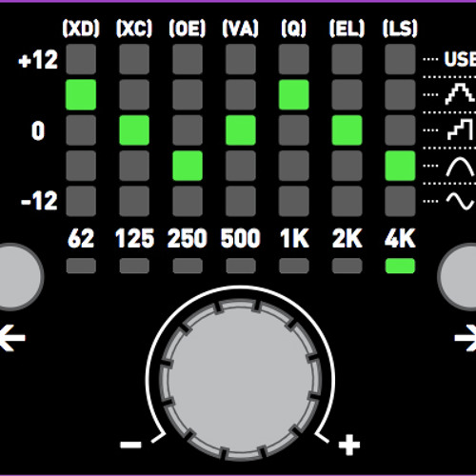Viewport: 476px width, 476px height.
Task: Toggle the band indicator under 500
Action: tap(241, 266)
